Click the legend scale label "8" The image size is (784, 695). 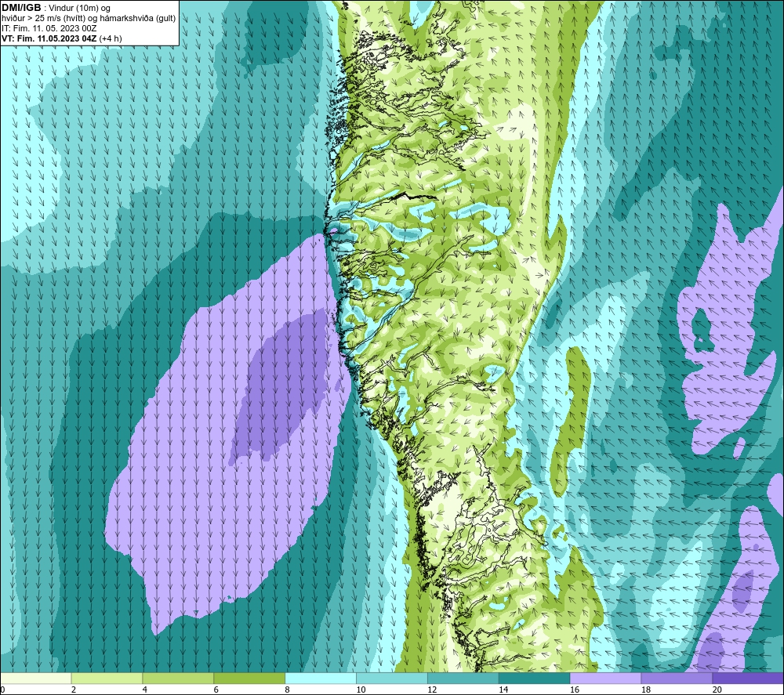tap(288, 690)
